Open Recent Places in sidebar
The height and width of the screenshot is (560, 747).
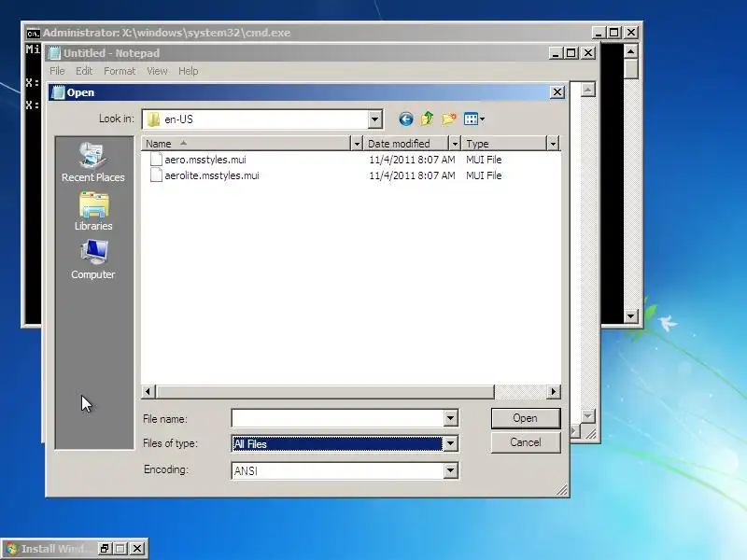[x=93, y=161]
